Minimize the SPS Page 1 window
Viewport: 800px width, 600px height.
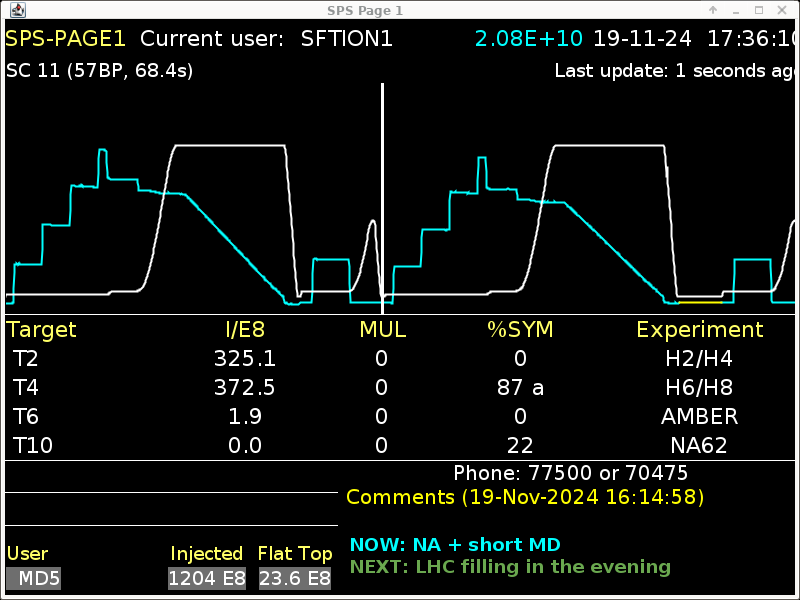click(737, 10)
